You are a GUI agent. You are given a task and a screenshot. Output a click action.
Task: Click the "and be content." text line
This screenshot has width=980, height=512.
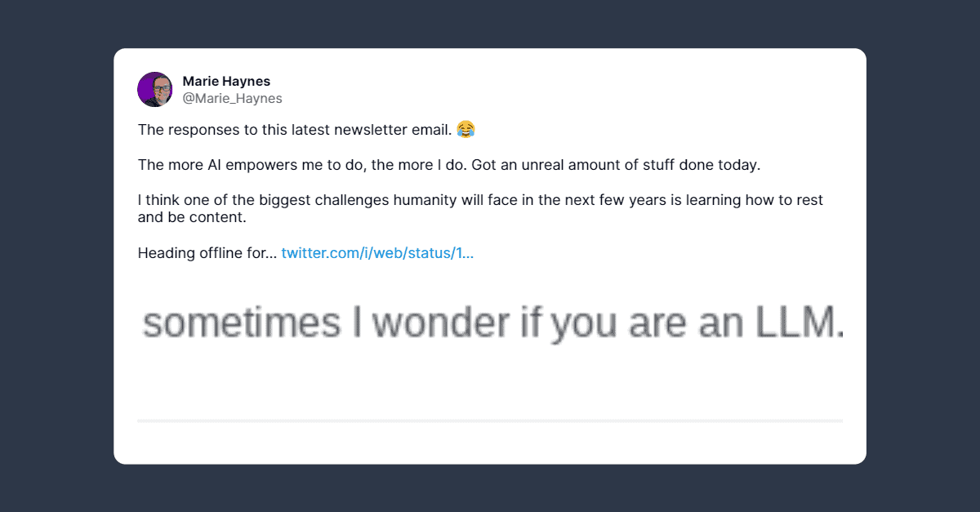(x=191, y=217)
